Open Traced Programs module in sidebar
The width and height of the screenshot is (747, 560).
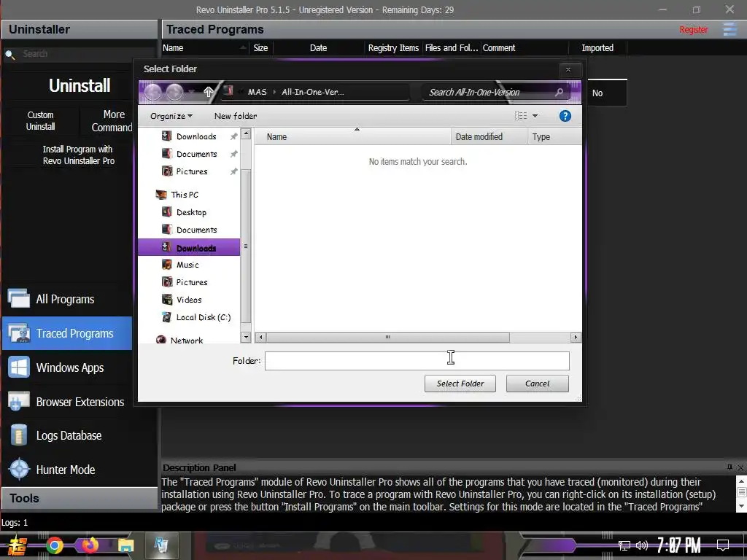(67, 333)
